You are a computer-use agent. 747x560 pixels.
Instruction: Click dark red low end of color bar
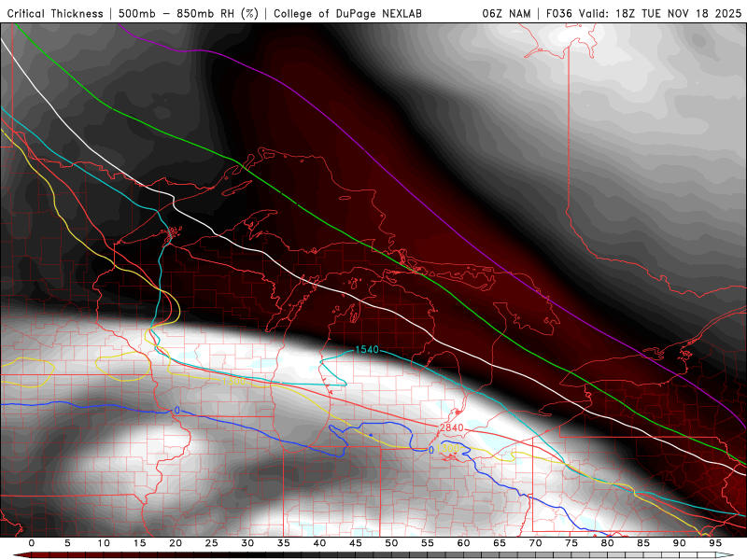pyautogui.click(x=22, y=555)
